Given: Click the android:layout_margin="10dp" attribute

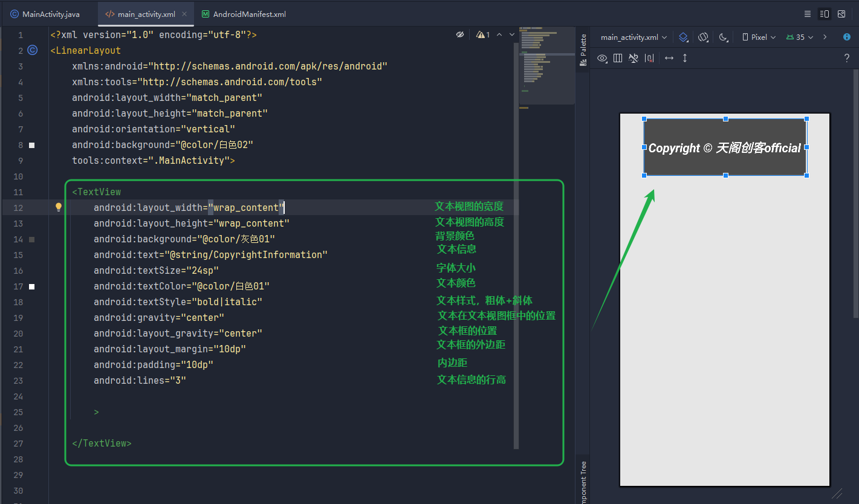Looking at the screenshot, I should click(170, 349).
